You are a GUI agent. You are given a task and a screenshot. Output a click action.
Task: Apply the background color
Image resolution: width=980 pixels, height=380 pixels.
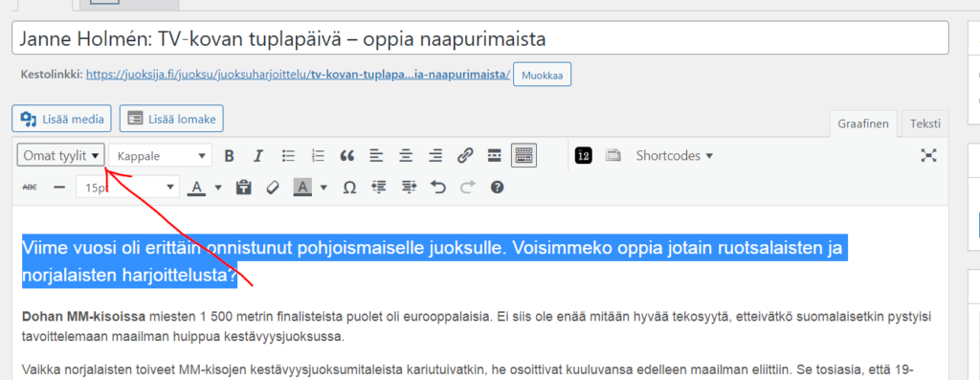tap(302, 187)
